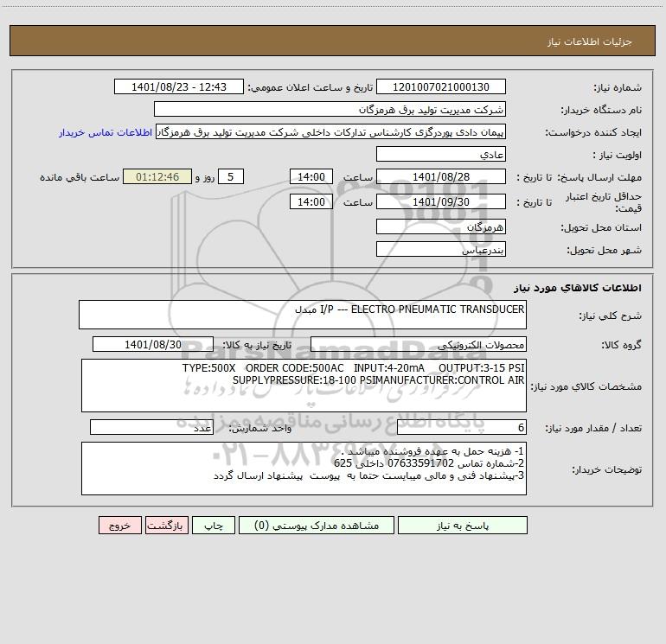Click the اولویت نیاز label
Viewport: 666px width, 644px height.
pos(618,155)
